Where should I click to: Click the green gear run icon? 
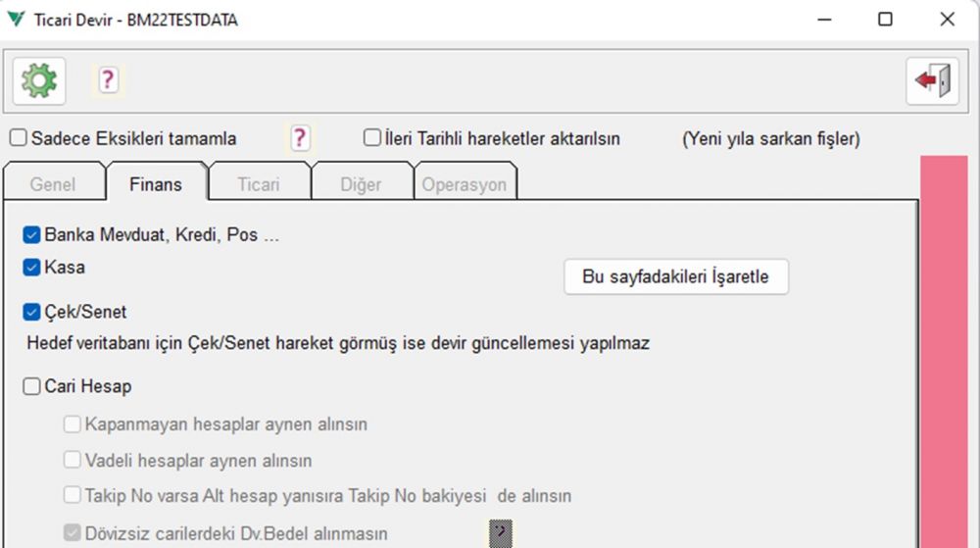(x=39, y=81)
